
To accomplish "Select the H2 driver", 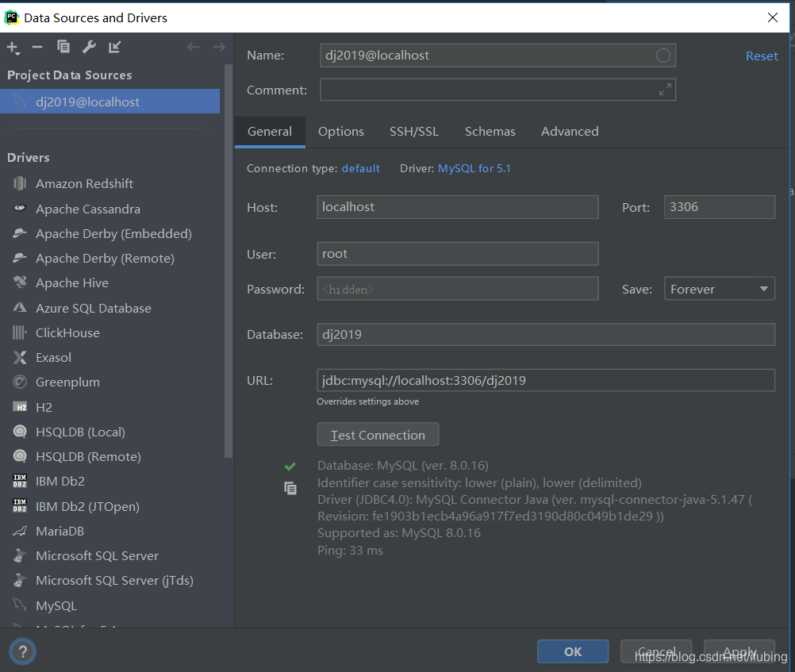I will click(x=110, y=407).
